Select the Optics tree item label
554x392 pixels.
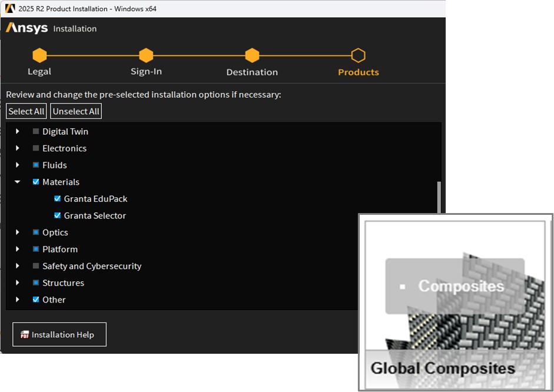coord(55,232)
